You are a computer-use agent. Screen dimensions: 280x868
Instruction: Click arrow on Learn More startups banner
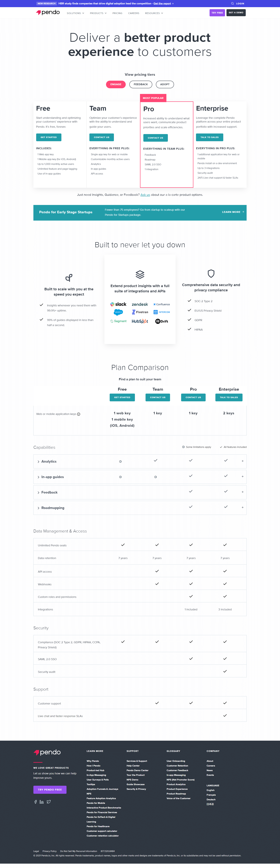click(243, 212)
